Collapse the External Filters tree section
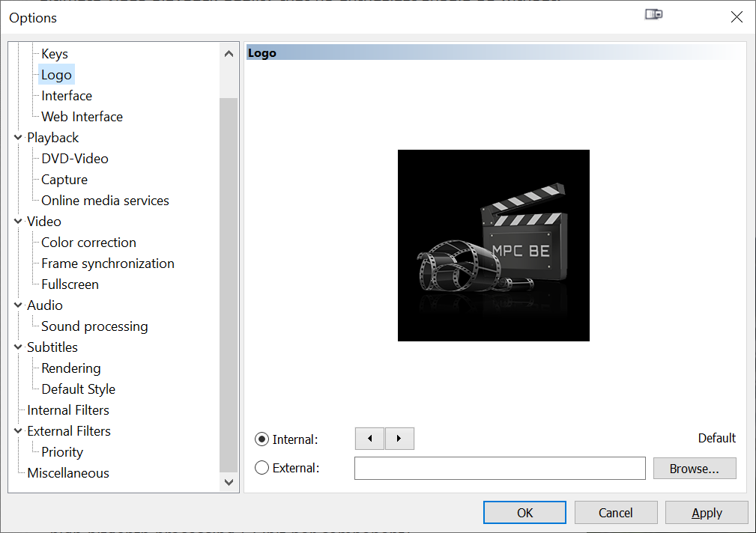The height and width of the screenshot is (533, 756). pyautogui.click(x=18, y=431)
